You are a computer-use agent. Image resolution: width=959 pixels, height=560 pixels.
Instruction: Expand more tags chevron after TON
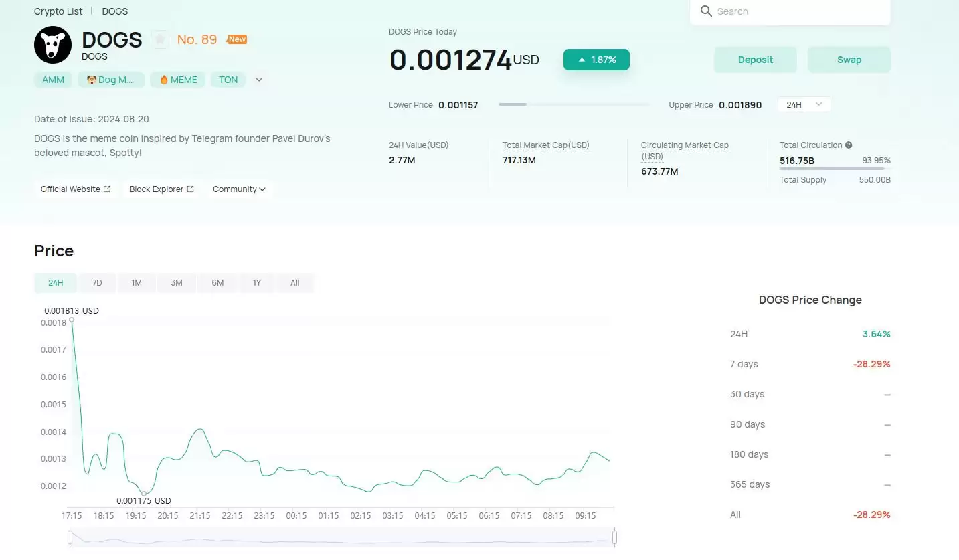[259, 80]
